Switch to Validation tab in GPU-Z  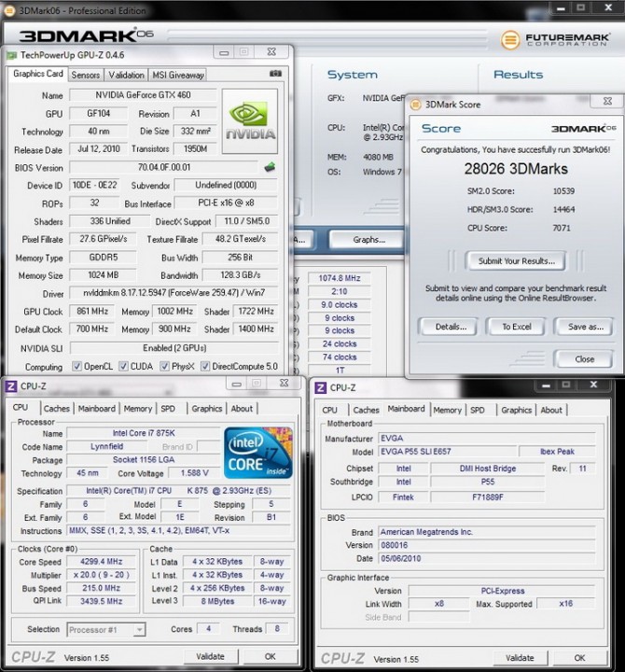(126, 75)
